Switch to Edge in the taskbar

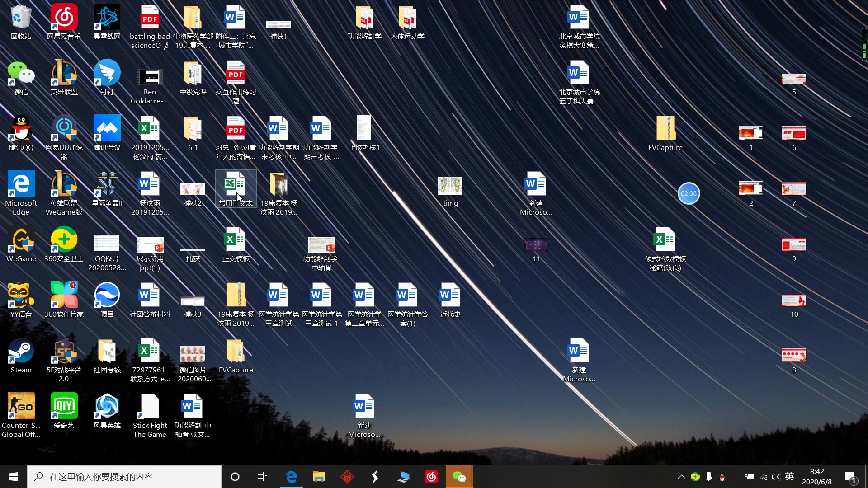click(x=291, y=477)
